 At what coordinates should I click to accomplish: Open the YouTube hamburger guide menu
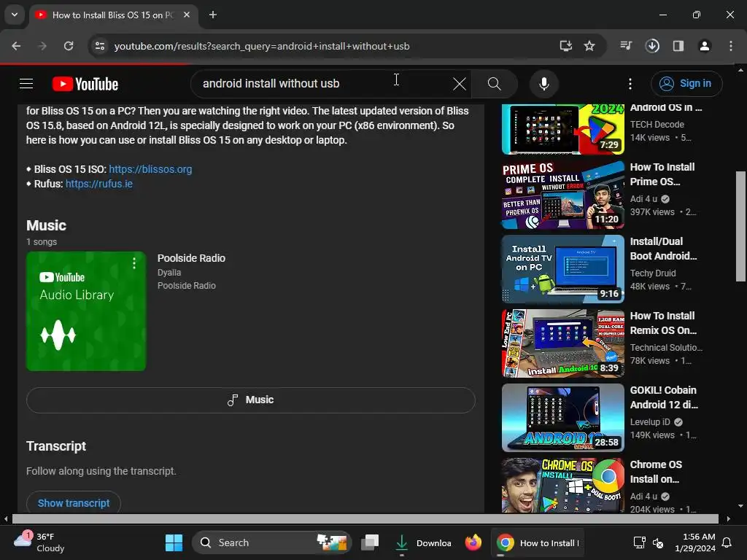click(x=26, y=84)
